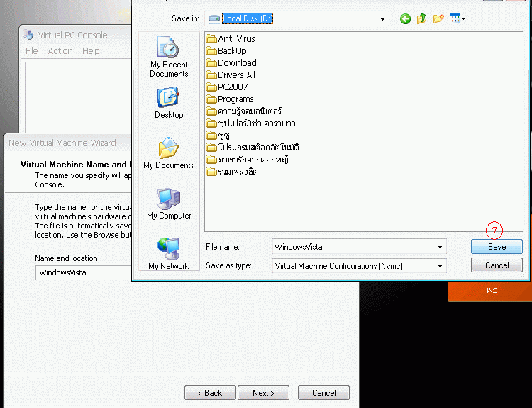Open My Documents in places bar

[x=169, y=153]
